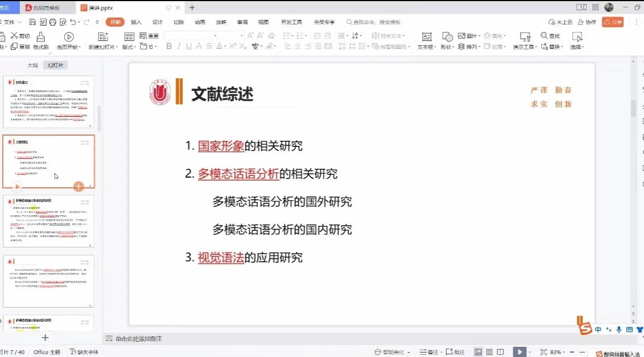Click the Find (查找) magnifier icon
This screenshot has height=357, width=644.
coord(544,36)
